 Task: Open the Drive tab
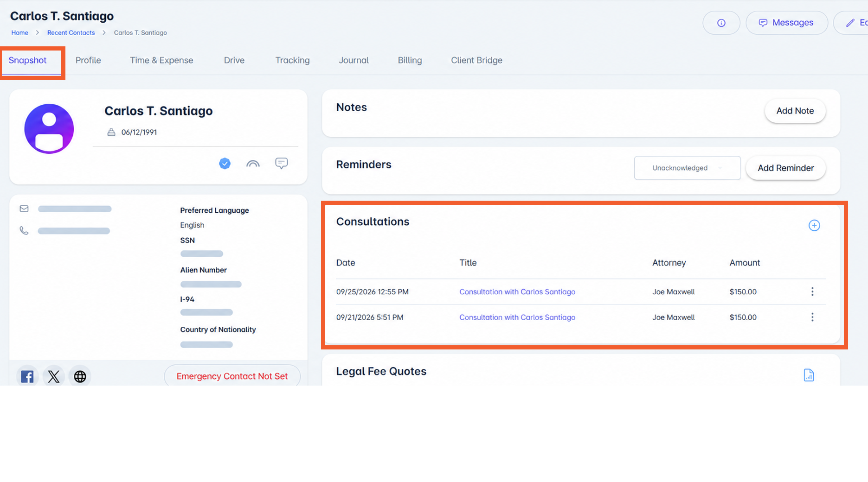[x=234, y=60]
